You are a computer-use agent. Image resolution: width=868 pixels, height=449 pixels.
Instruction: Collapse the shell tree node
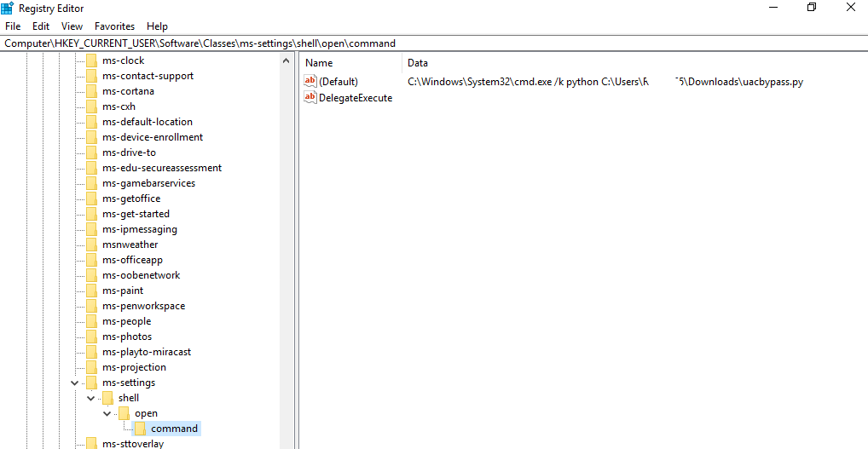(x=90, y=398)
